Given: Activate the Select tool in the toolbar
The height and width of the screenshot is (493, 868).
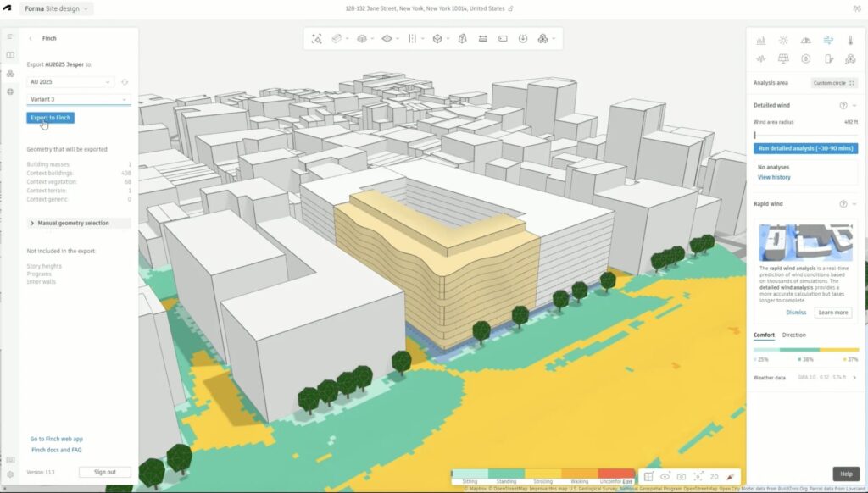Looking at the screenshot, I should point(317,38).
